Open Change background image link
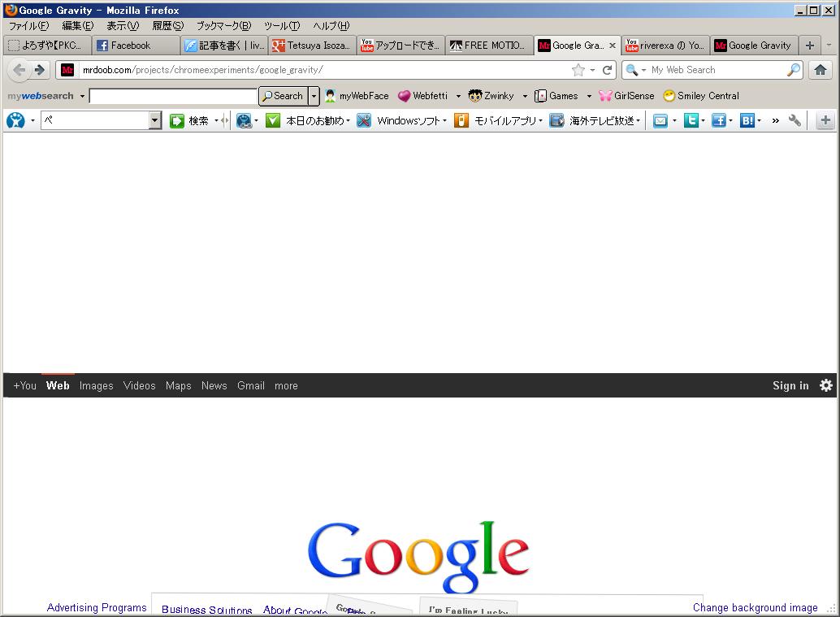The height and width of the screenshot is (617, 840). (755, 607)
